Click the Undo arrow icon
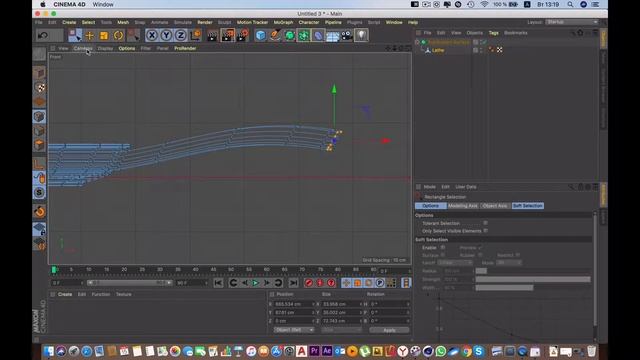 tap(42, 36)
